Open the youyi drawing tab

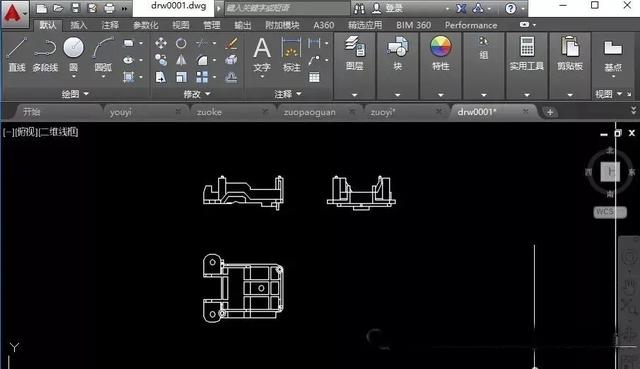click(x=121, y=112)
